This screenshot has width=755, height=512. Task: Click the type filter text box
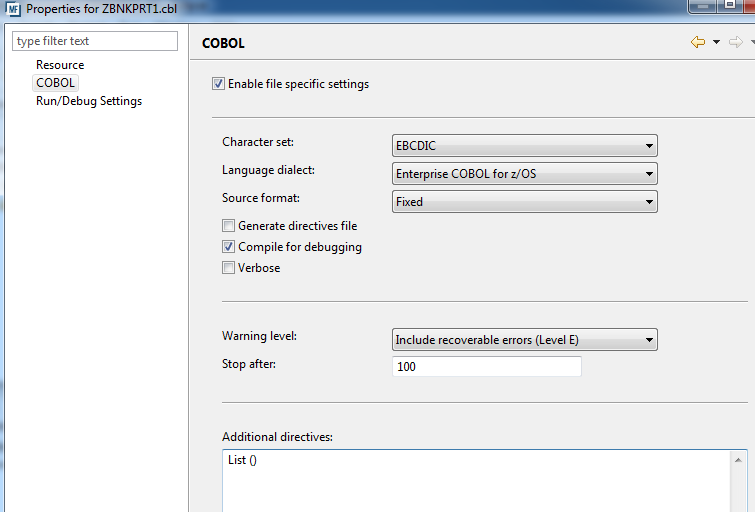click(x=95, y=41)
